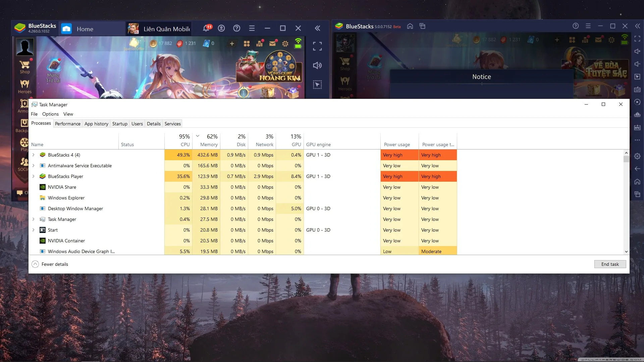Click Wi-Fi battery indicator in BlueStacks 4 game
Image resolution: width=644 pixels, height=362 pixels.
[x=298, y=43]
